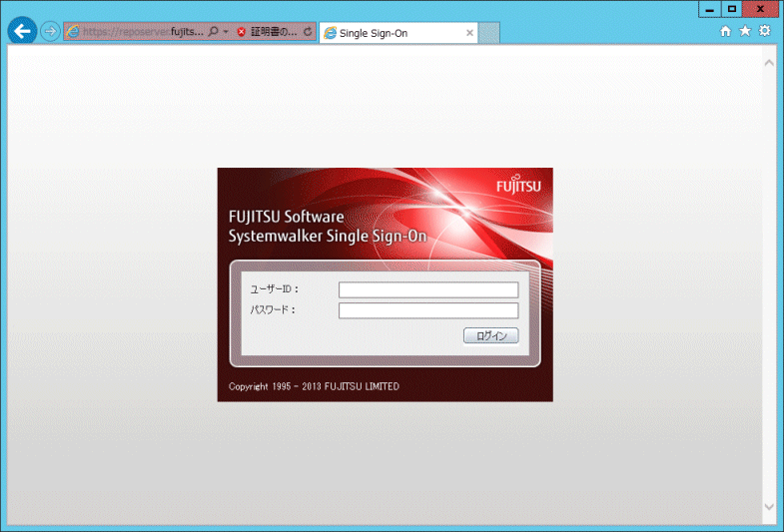The width and height of the screenshot is (784, 532).
Task: Click the ユーザーID input field
Action: click(428, 289)
